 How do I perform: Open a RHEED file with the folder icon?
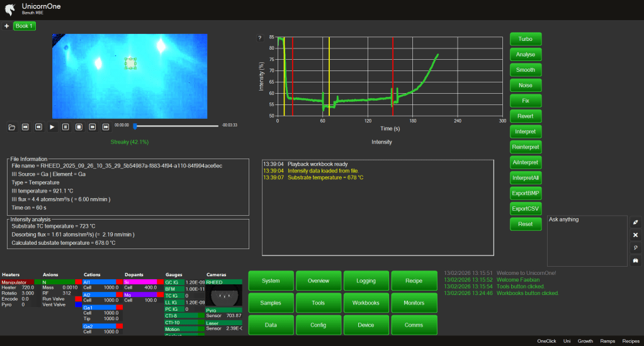(x=12, y=127)
